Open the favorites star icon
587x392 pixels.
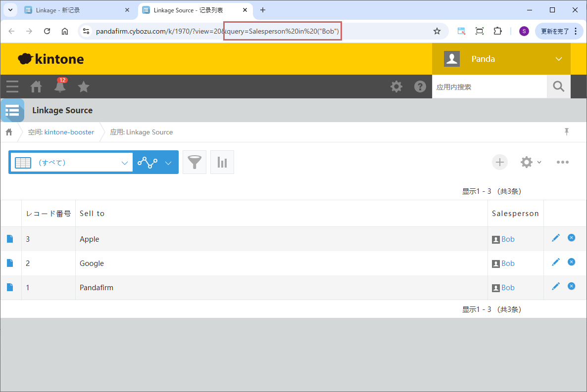84,87
